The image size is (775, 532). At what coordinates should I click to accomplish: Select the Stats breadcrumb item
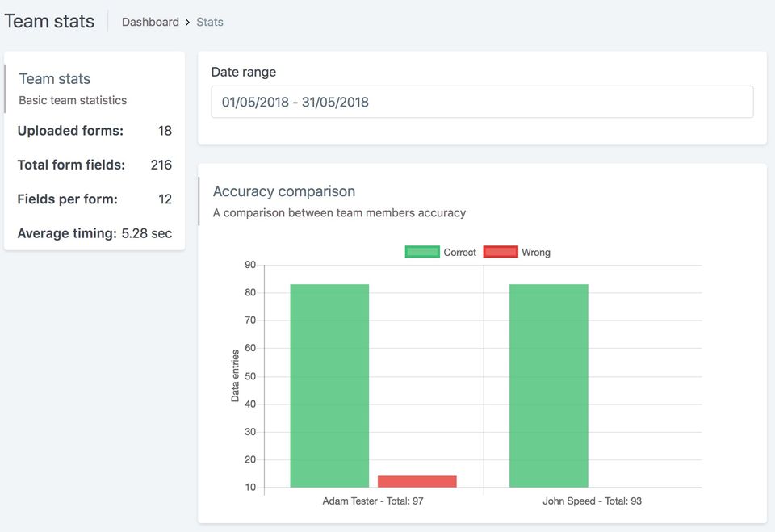210,23
